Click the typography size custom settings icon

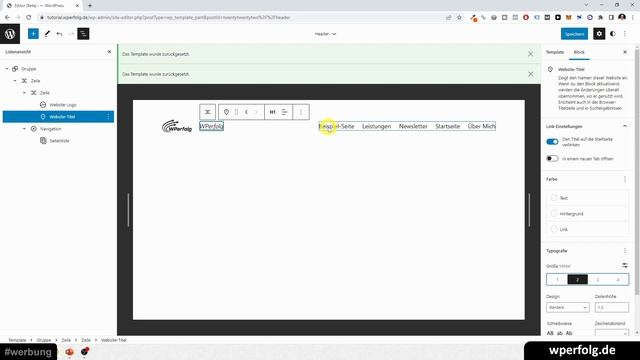(625, 265)
